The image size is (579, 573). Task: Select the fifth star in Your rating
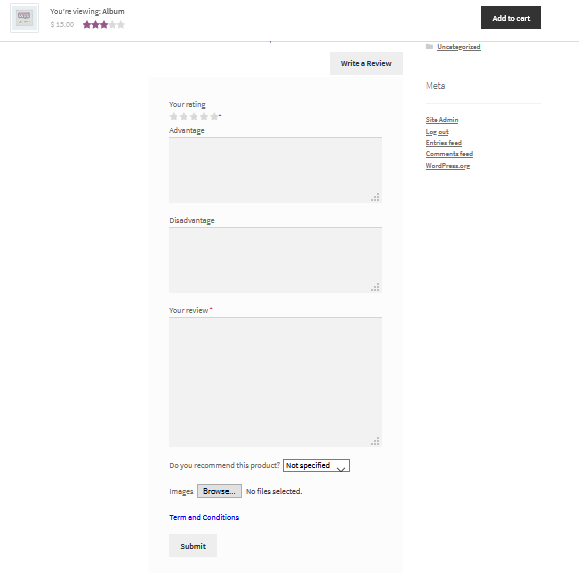coord(214,117)
